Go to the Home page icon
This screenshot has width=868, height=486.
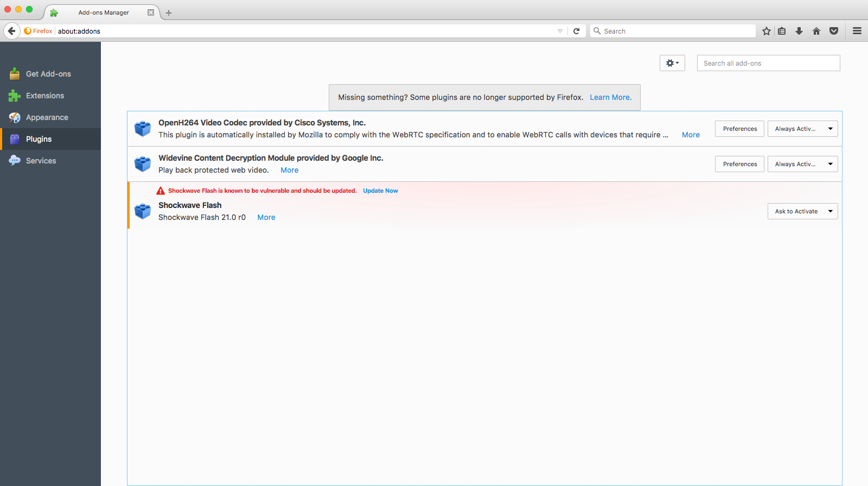pyautogui.click(x=816, y=31)
